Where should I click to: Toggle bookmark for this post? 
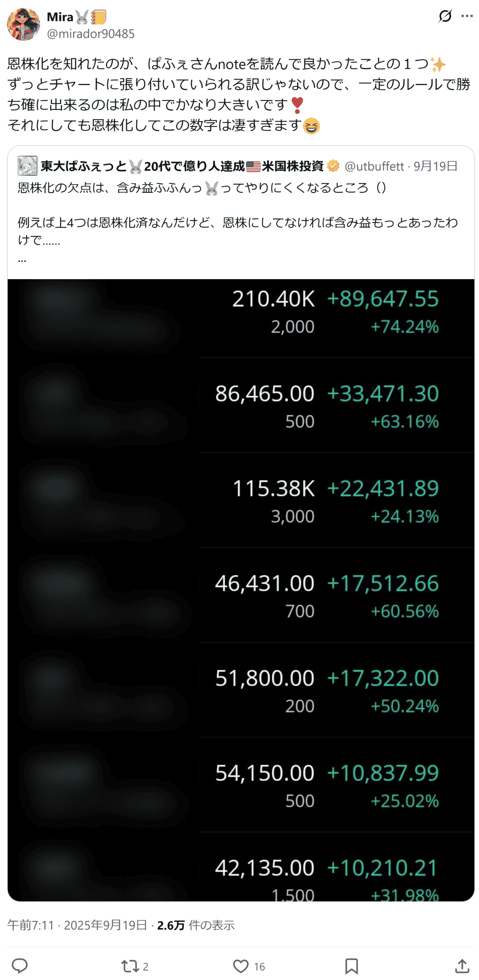tap(351, 966)
